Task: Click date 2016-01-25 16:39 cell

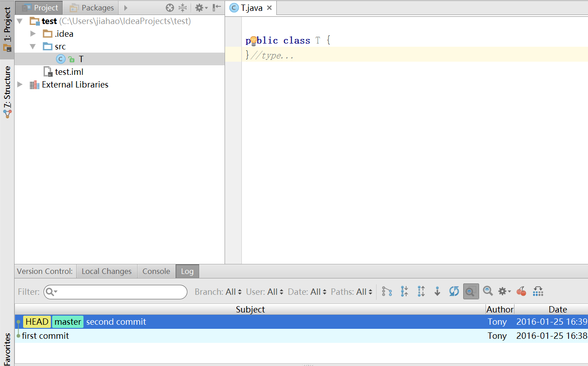Action: pyautogui.click(x=552, y=322)
